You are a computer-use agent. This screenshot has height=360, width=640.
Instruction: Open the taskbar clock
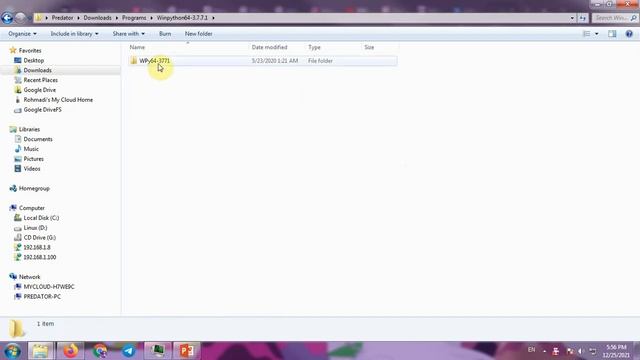coord(616,351)
